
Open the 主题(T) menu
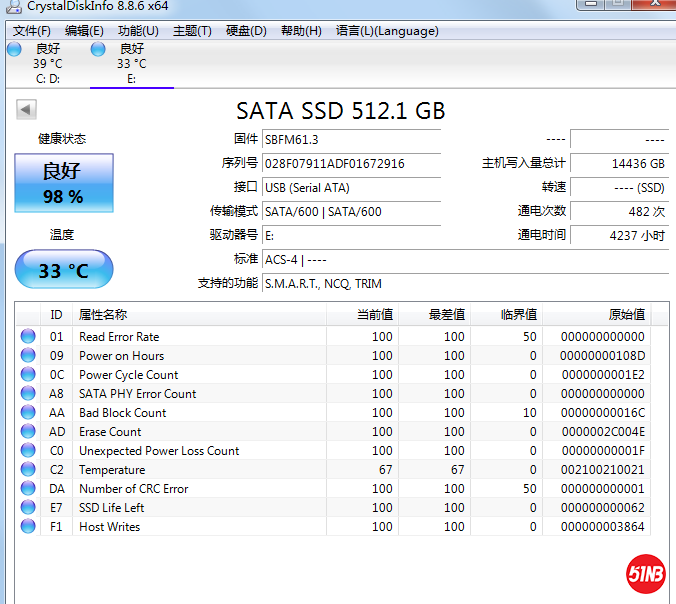[192, 31]
